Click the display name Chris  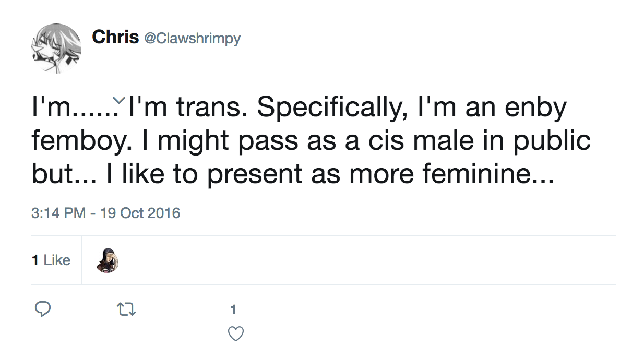115,37
